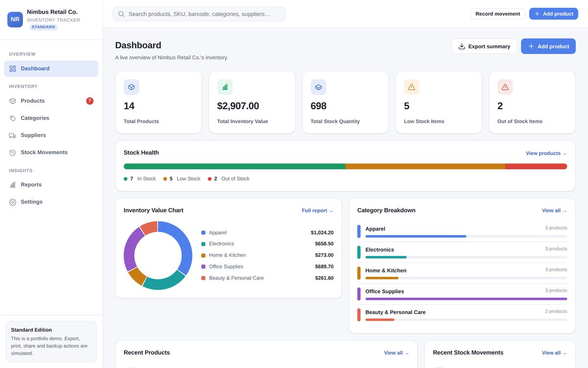
Task: Click the Home & Kitchen legend swatch
Action: pyautogui.click(x=203, y=255)
